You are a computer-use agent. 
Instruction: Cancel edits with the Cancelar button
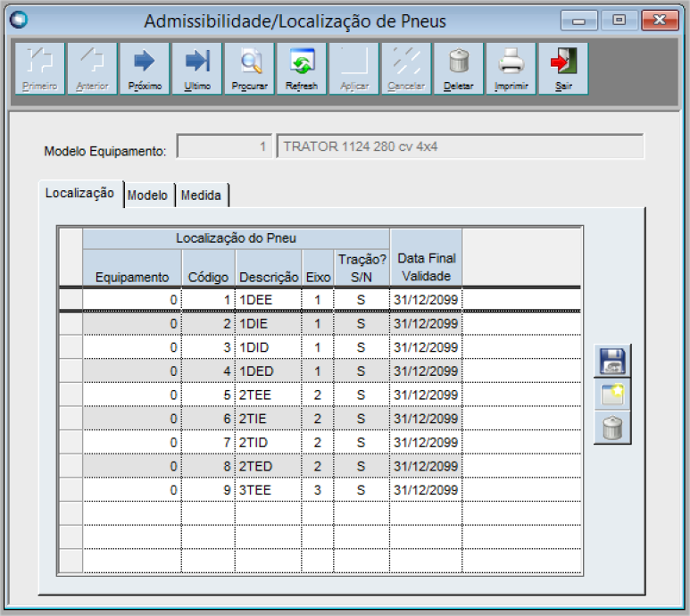tap(407, 69)
